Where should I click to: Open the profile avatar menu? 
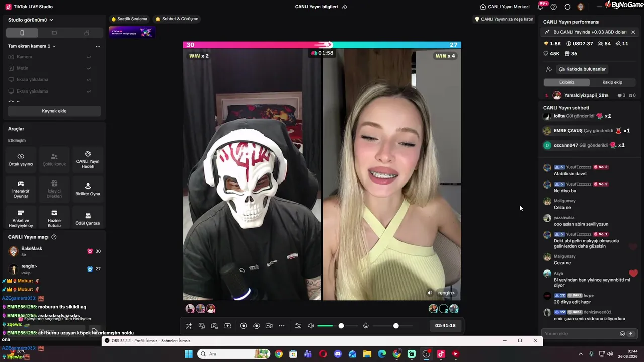pyautogui.click(x=581, y=7)
